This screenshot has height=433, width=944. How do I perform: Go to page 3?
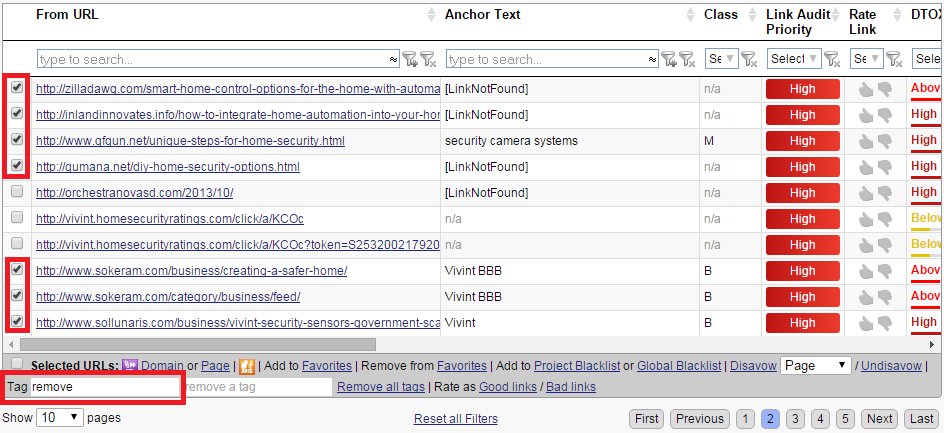[x=795, y=419]
